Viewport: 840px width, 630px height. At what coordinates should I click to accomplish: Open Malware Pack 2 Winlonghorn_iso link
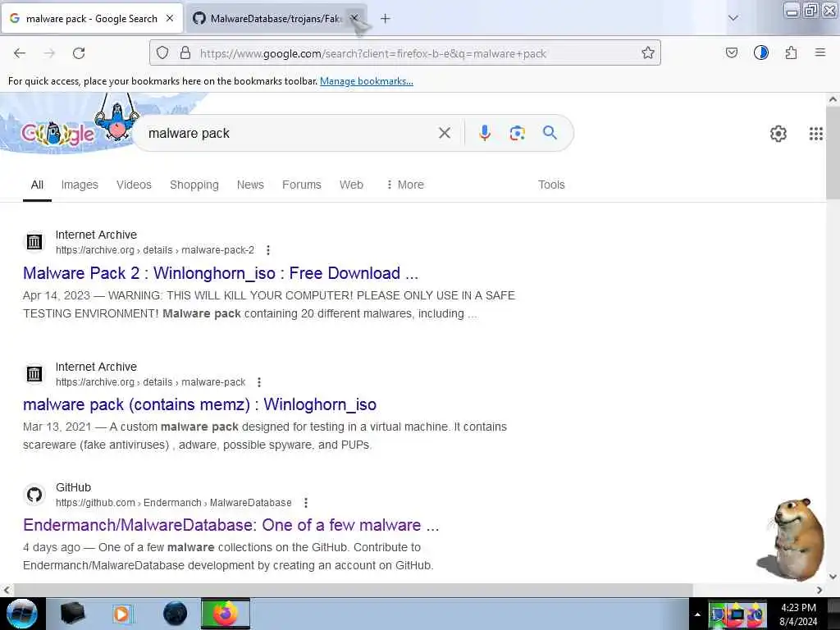pyautogui.click(x=220, y=273)
